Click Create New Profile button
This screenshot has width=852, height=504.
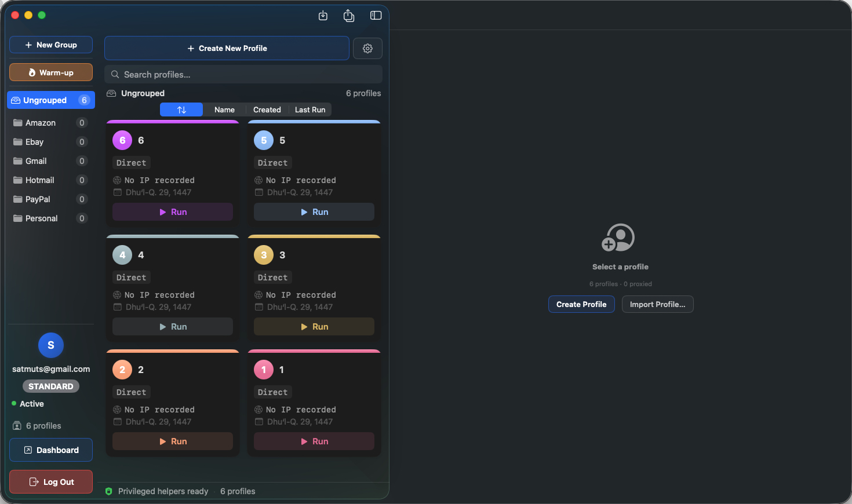point(227,49)
